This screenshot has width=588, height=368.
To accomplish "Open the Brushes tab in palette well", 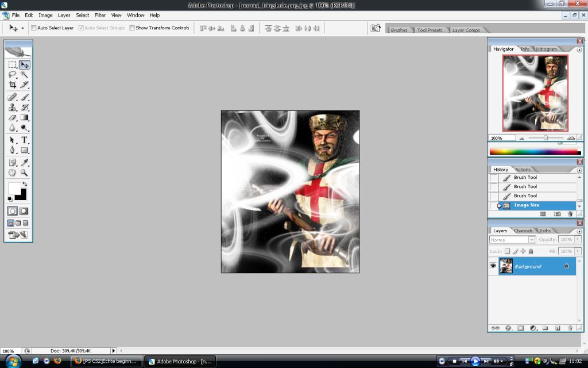I will 399,30.
